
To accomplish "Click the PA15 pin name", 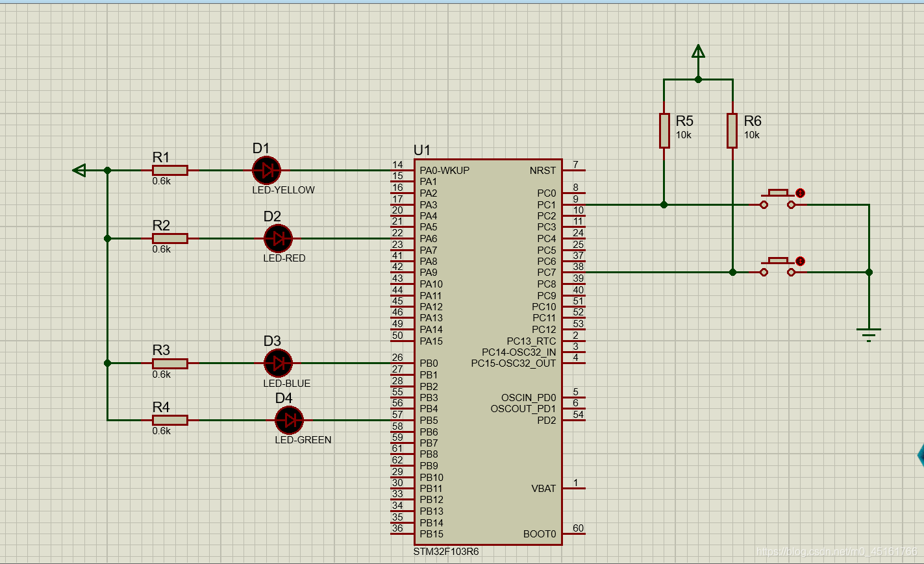I will [431, 341].
